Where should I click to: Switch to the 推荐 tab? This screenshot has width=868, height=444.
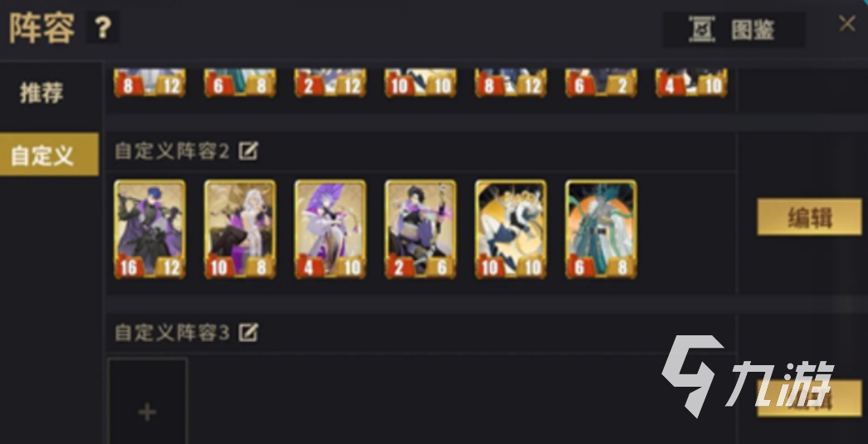click(42, 92)
